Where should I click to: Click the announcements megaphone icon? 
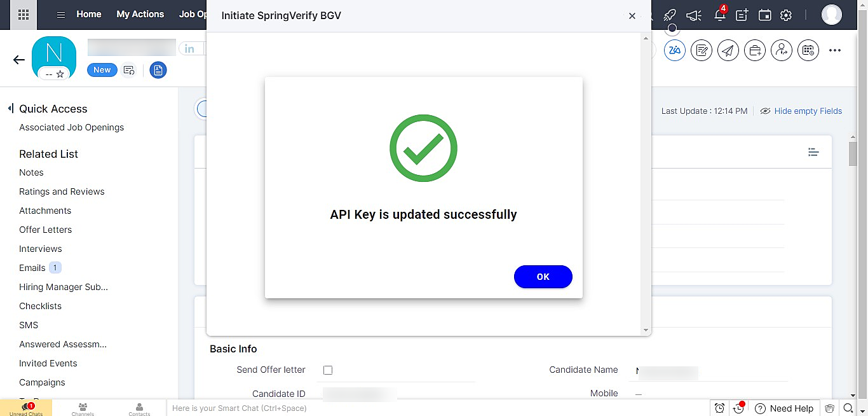(x=694, y=15)
